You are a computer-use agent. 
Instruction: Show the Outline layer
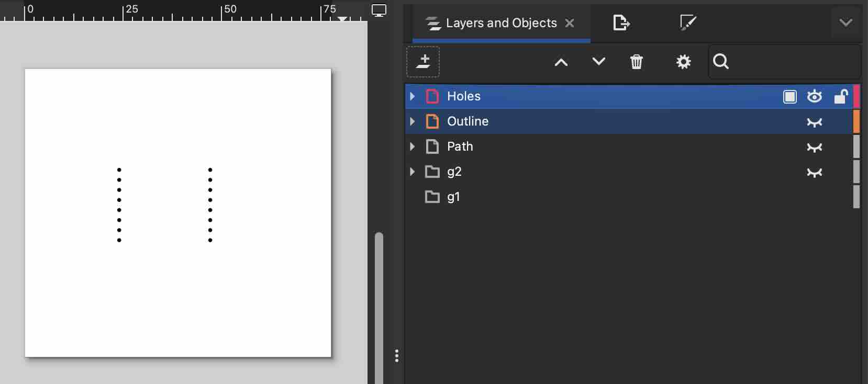815,122
